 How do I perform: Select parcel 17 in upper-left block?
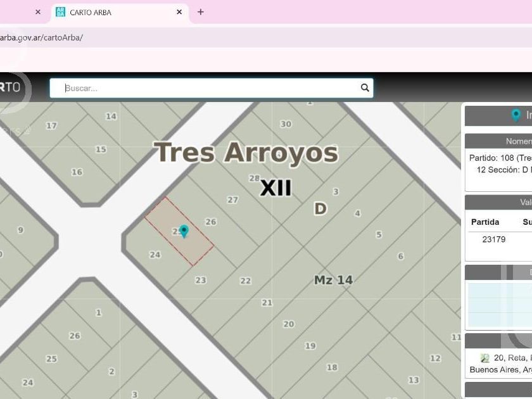point(51,126)
